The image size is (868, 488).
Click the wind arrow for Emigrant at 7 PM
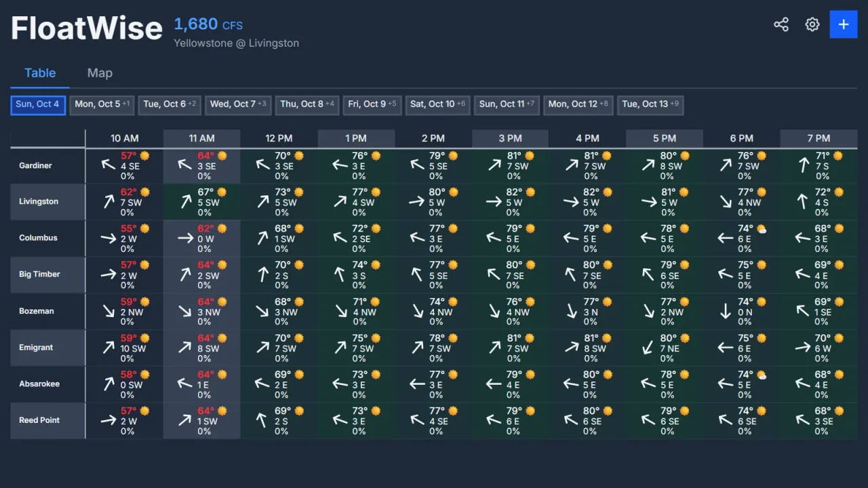pyautogui.click(x=803, y=348)
